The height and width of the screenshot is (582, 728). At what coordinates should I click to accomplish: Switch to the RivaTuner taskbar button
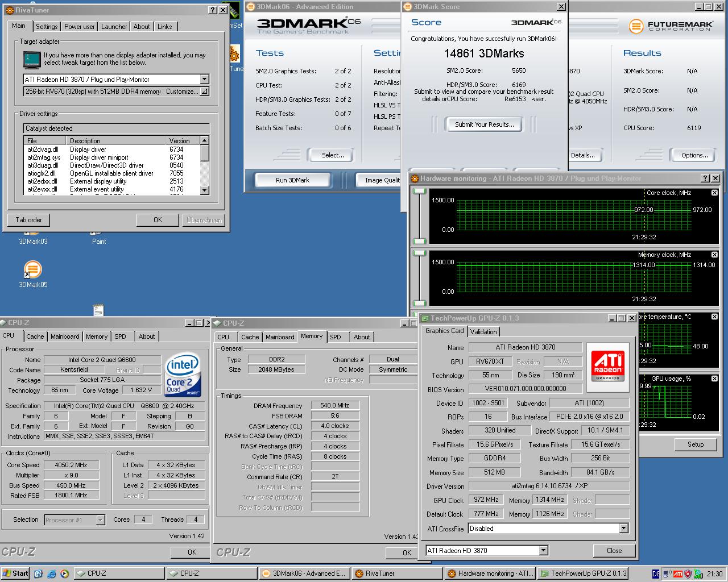tap(396, 573)
